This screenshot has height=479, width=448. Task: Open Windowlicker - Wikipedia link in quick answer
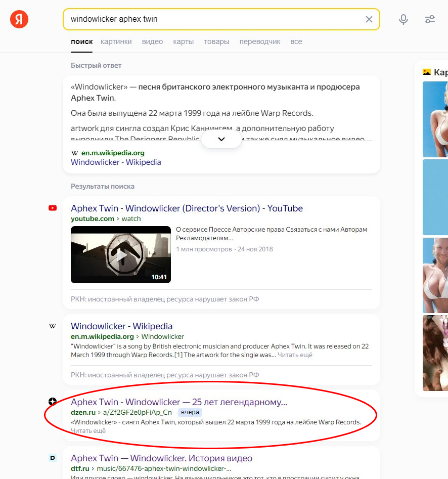[116, 162]
